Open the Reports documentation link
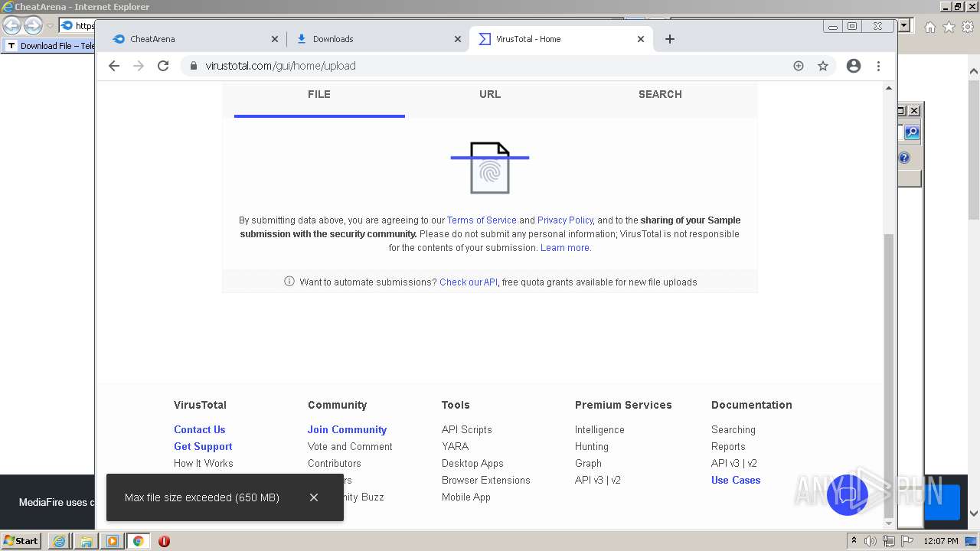This screenshot has height=551, width=980. (728, 446)
